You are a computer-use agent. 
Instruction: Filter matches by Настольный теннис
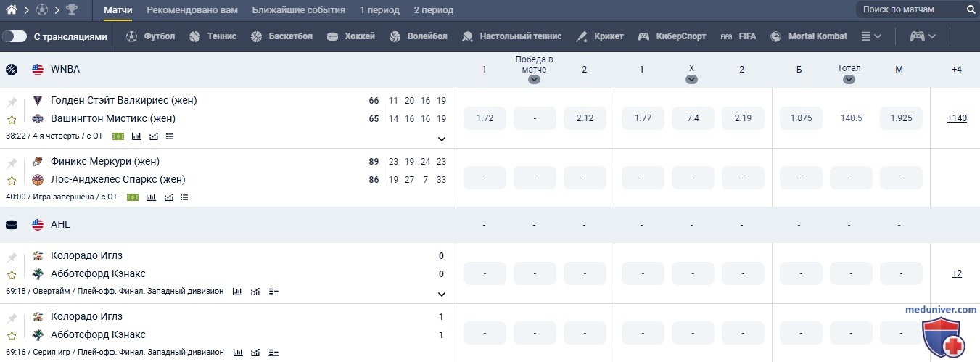(511, 36)
